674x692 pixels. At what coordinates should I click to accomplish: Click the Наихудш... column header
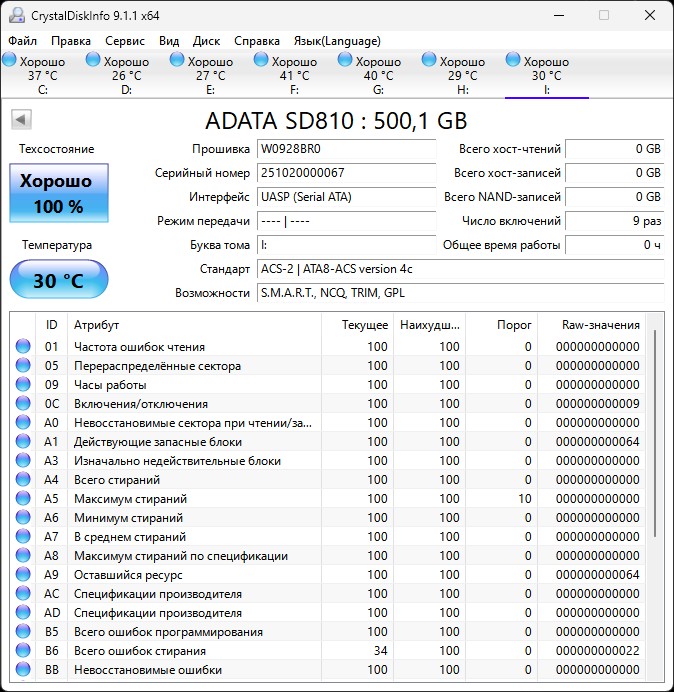point(429,325)
